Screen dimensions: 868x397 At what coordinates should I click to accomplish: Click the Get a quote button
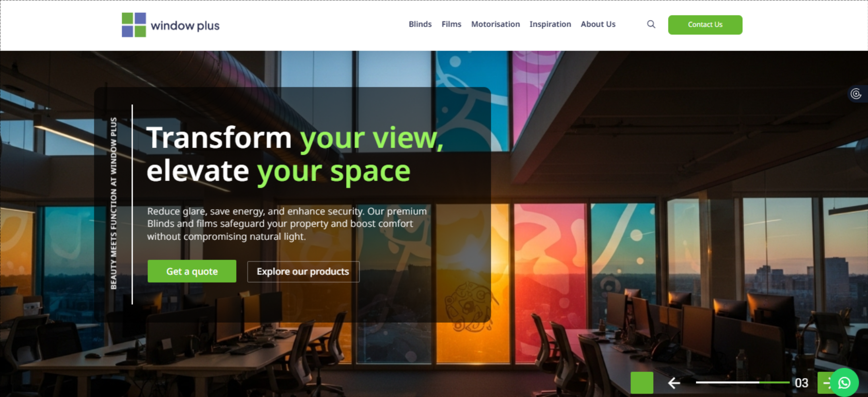[192, 271]
